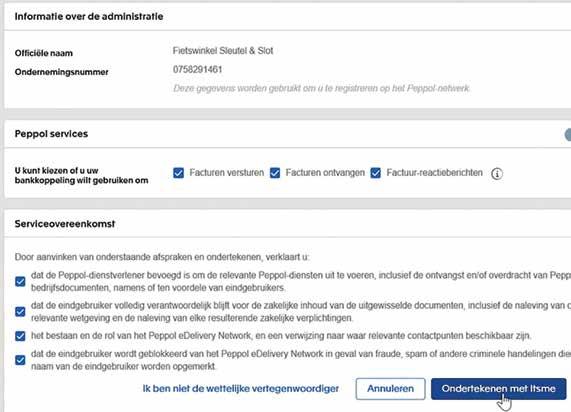Click the Serviceovereenkomst section heading

(x=65, y=224)
